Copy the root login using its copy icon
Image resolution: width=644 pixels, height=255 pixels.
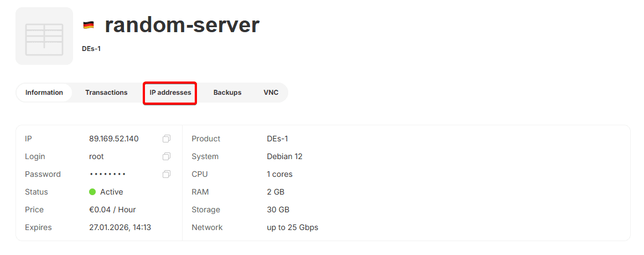click(x=167, y=156)
